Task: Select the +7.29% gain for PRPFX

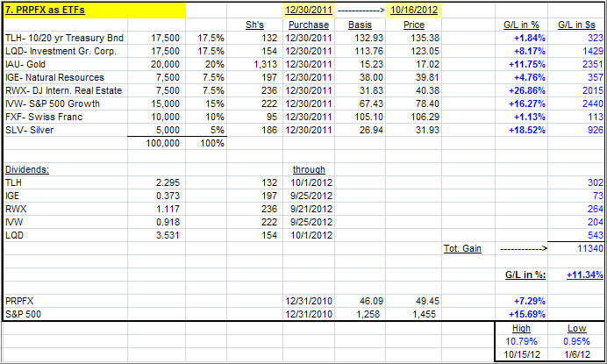Action: (529, 301)
